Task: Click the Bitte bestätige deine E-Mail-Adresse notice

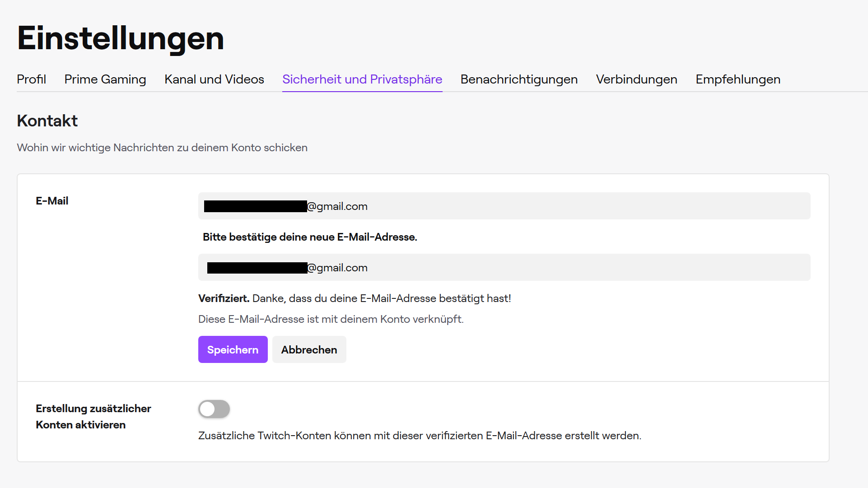Action: pos(310,237)
